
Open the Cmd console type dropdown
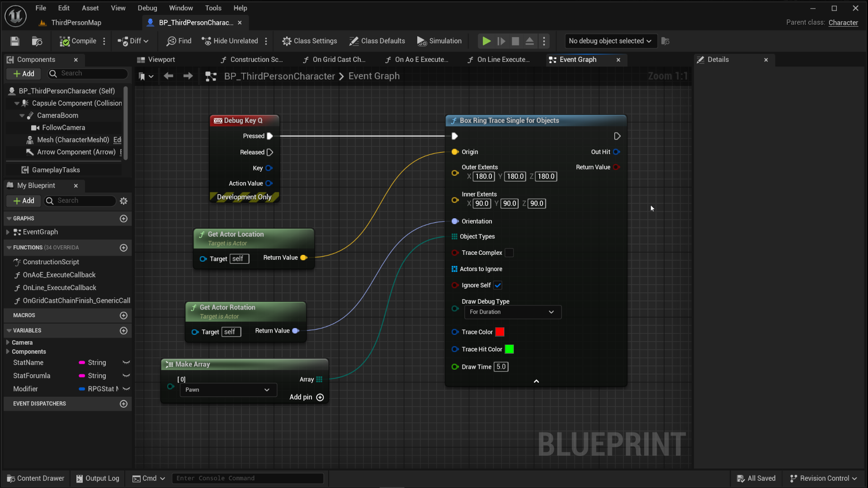[x=148, y=479]
